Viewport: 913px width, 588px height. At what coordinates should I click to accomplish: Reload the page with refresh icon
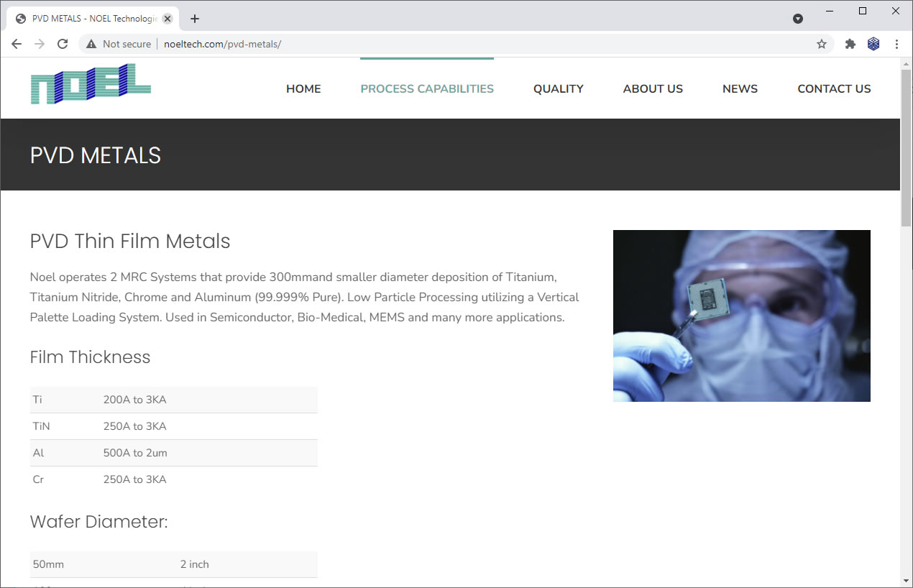pos(63,44)
